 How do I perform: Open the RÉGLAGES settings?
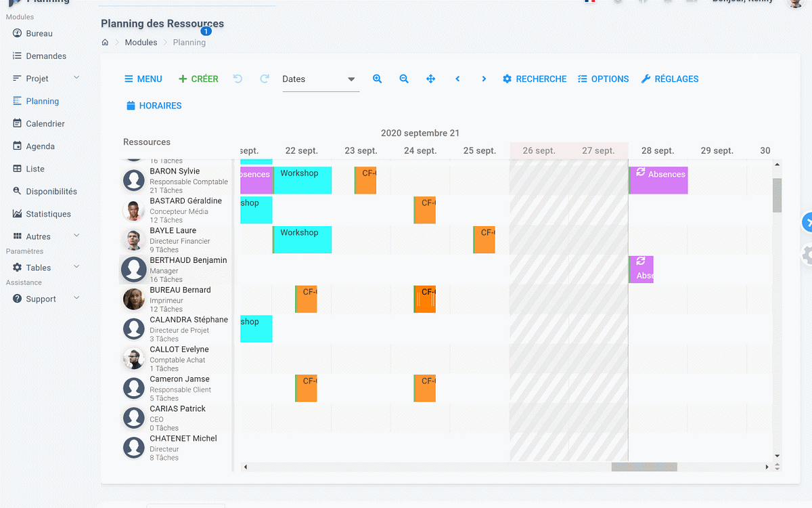coord(670,79)
